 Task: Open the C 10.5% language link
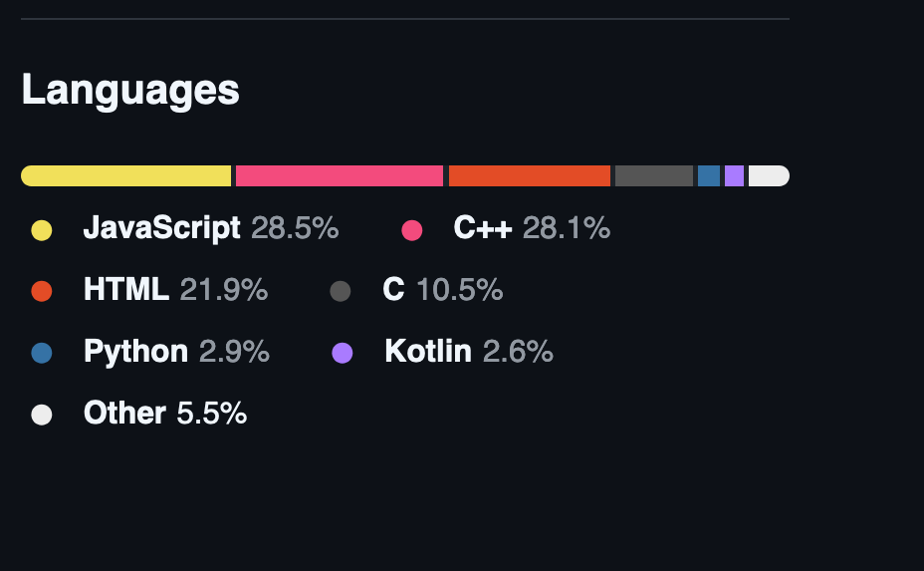442,290
